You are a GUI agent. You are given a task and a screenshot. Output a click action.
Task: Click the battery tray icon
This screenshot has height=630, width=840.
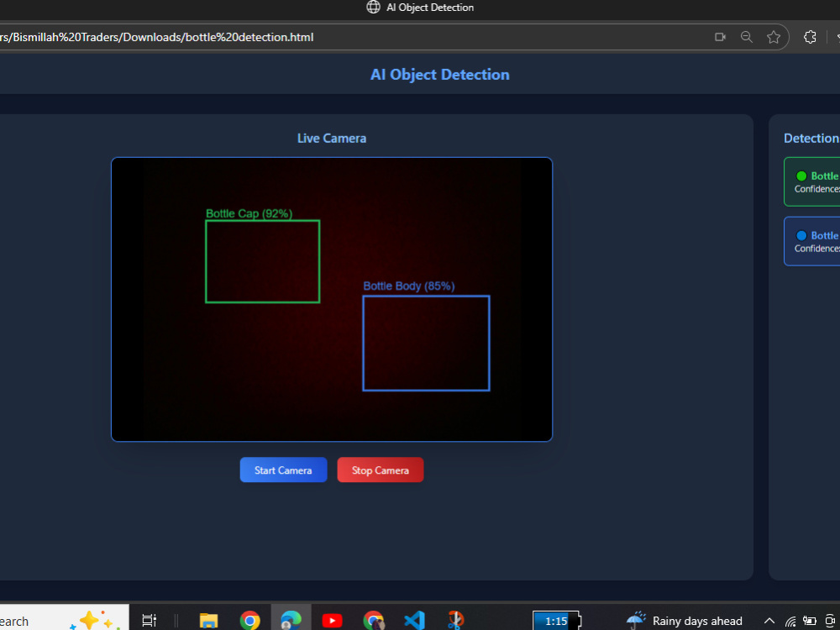click(x=810, y=621)
